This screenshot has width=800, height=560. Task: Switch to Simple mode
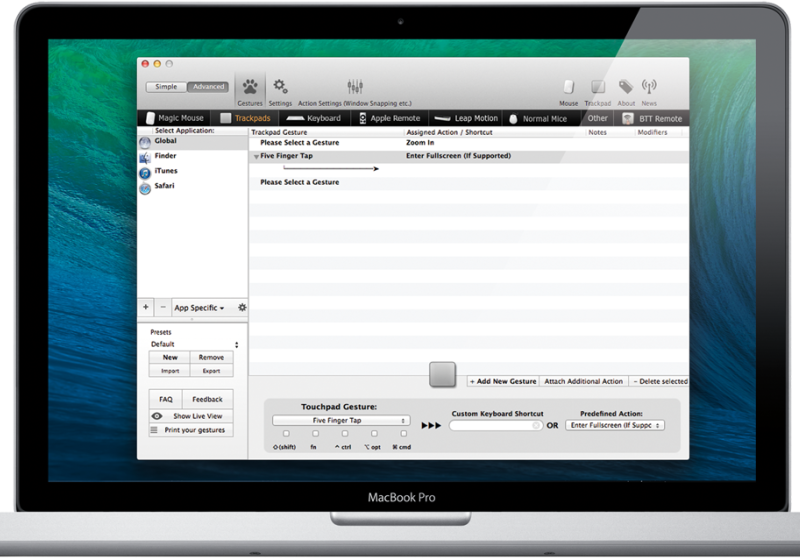[166, 87]
